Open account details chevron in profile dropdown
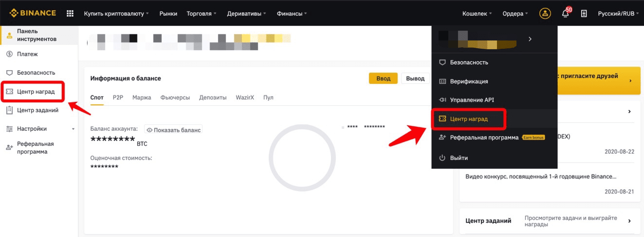 click(530, 39)
